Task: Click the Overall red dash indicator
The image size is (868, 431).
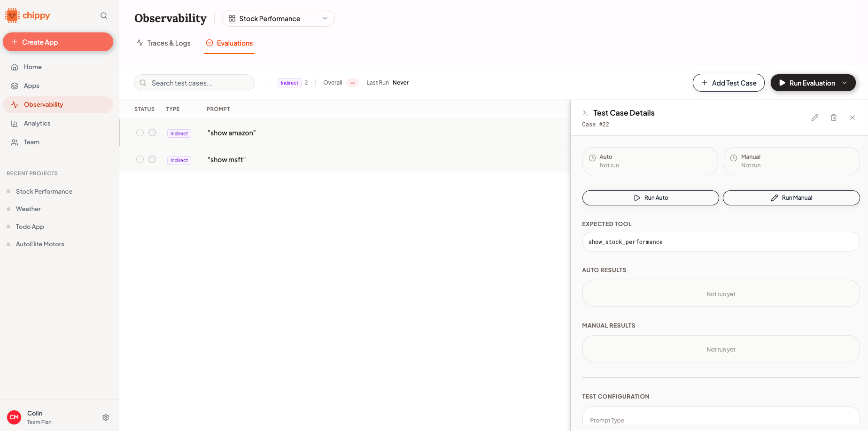Action: point(353,83)
